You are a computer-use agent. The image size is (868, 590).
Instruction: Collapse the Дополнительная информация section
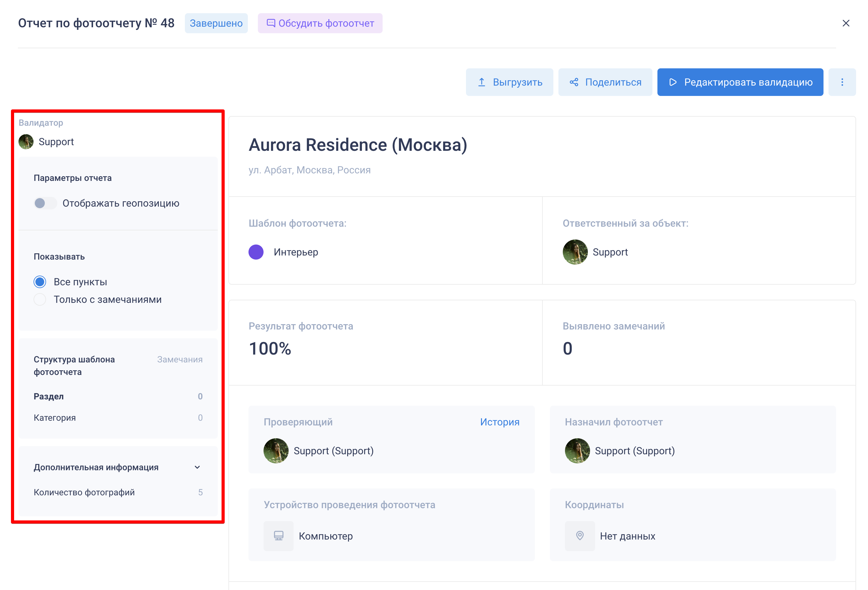click(x=197, y=467)
